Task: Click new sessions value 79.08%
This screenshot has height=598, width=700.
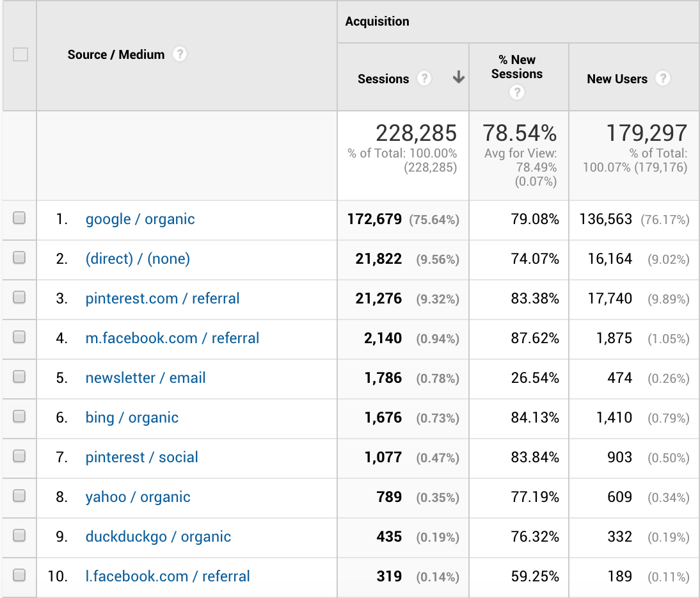Action: [535, 219]
